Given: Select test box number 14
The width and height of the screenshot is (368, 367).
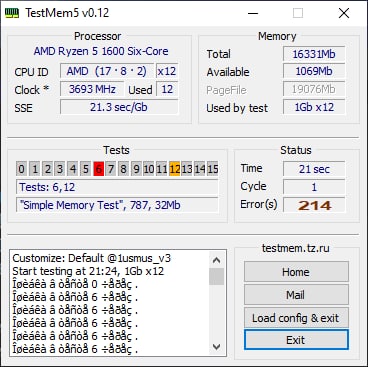Looking at the screenshot, I should [x=200, y=169].
